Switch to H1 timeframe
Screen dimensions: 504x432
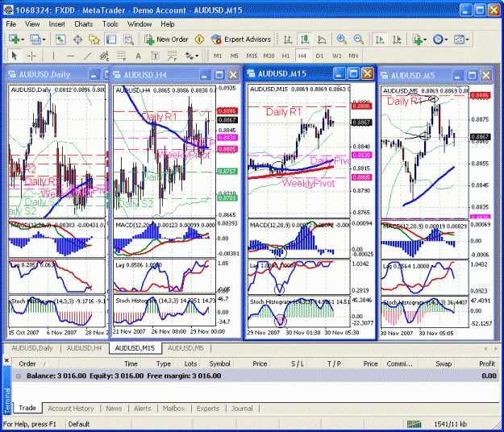coord(285,56)
